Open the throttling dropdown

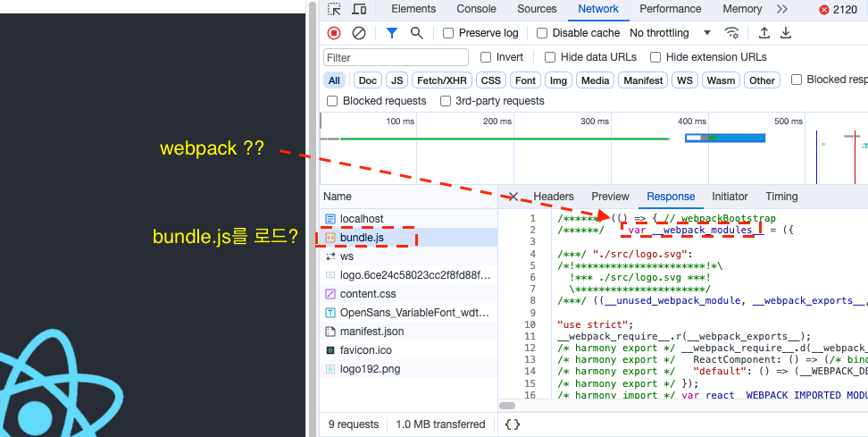[670, 33]
